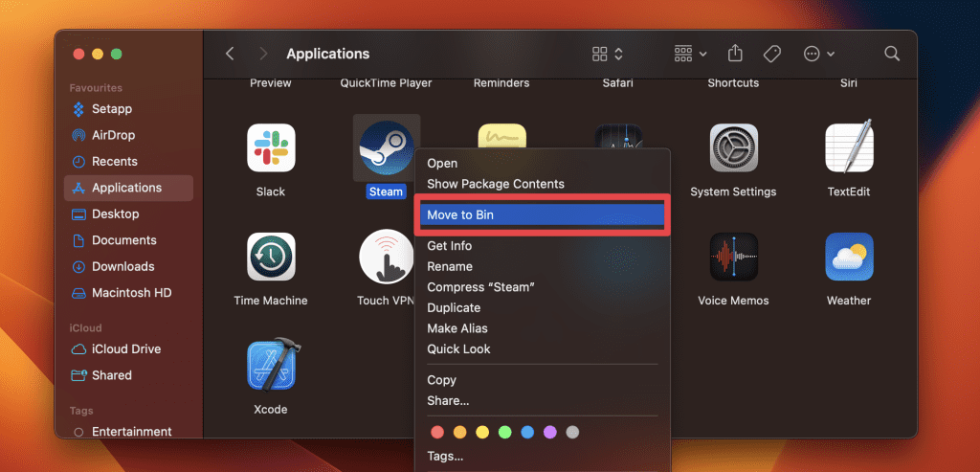Select the Time Machine app icon
This screenshot has width=980, height=472.
[271, 257]
